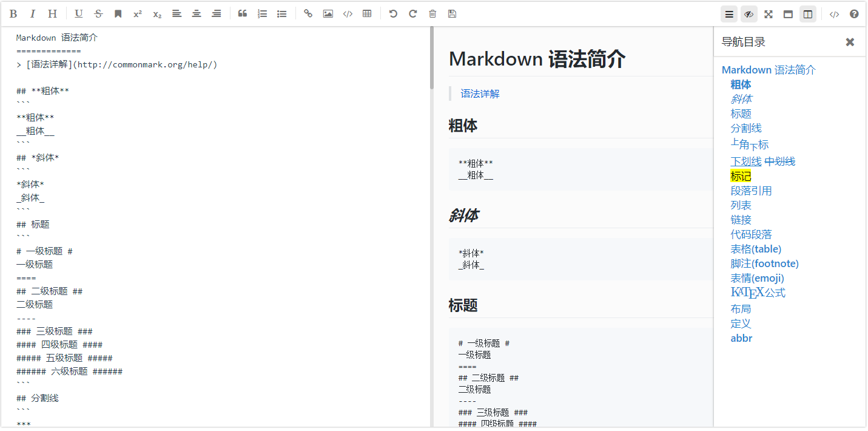Switch to single-pane window mode

788,14
